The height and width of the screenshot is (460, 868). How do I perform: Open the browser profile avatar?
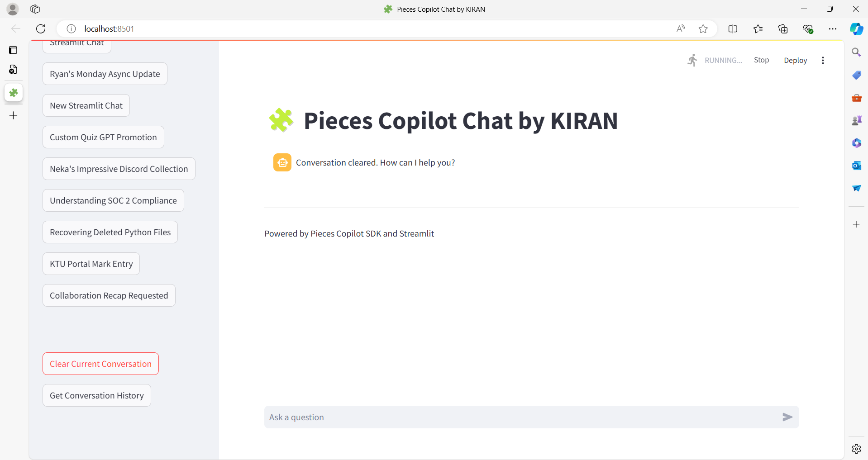[x=13, y=9]
